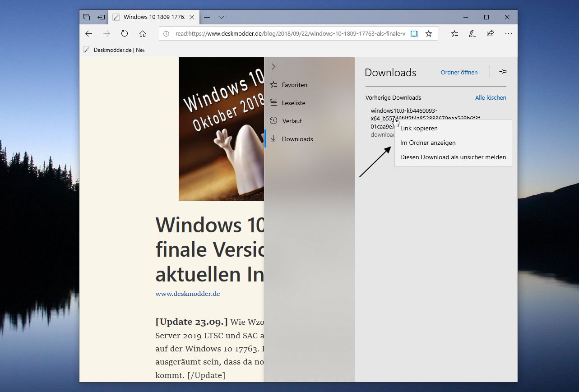Click Ordner öffnen link
This screenshot has width=579, height=392.
coord(459,72)
